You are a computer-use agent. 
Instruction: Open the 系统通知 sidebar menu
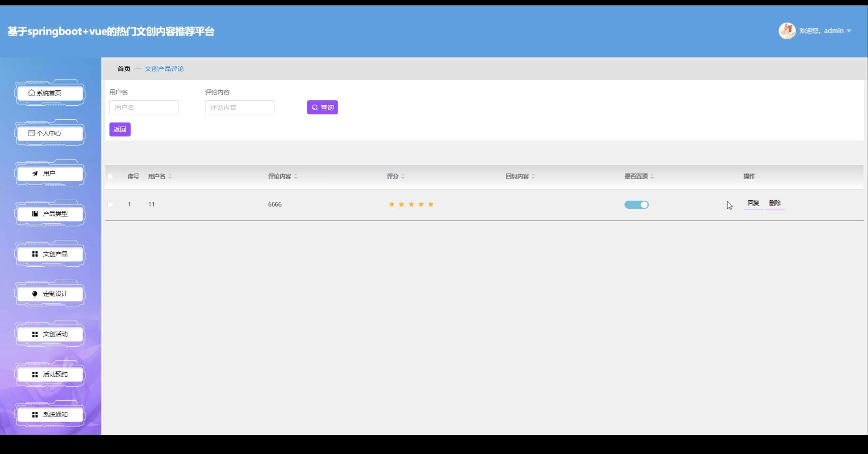(50, 414)
